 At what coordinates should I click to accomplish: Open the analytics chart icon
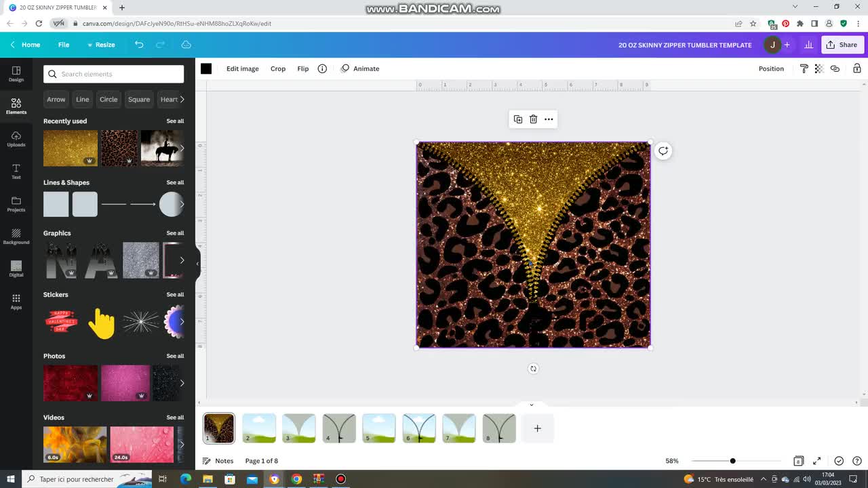[x=808, y=45]
